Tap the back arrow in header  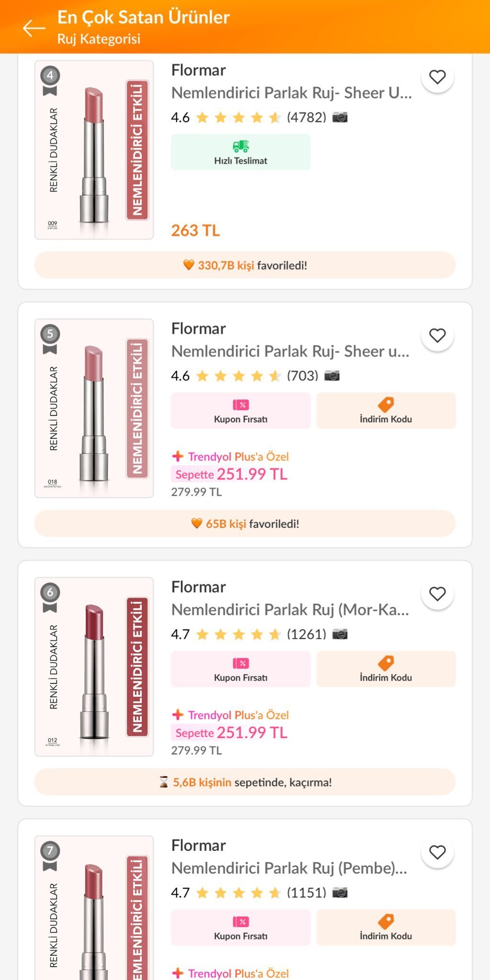click(34, 28)
